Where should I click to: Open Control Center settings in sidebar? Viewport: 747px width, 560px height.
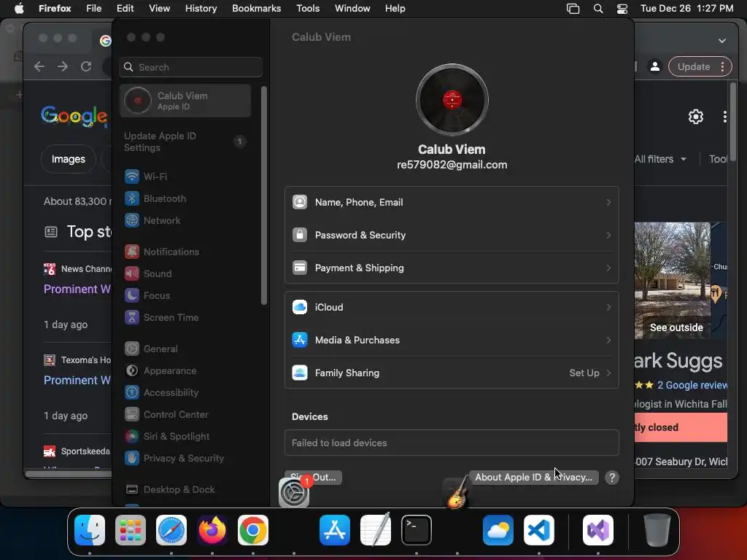pos(166,415)
